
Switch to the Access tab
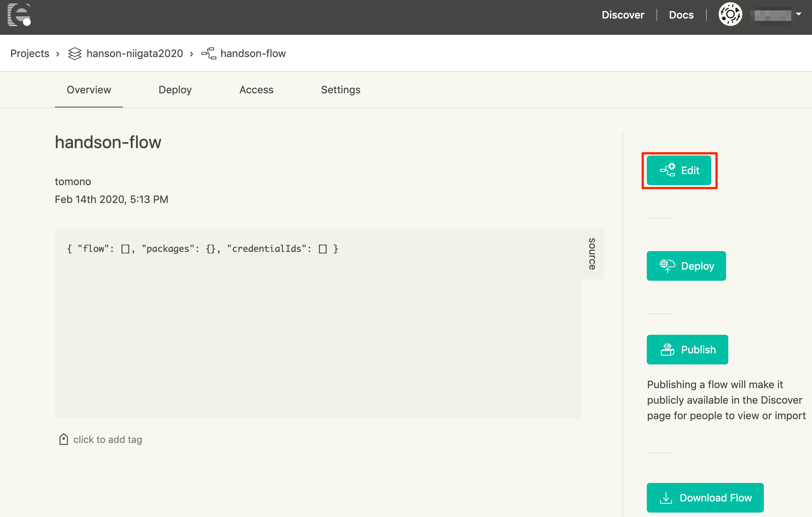click(256, 90)
